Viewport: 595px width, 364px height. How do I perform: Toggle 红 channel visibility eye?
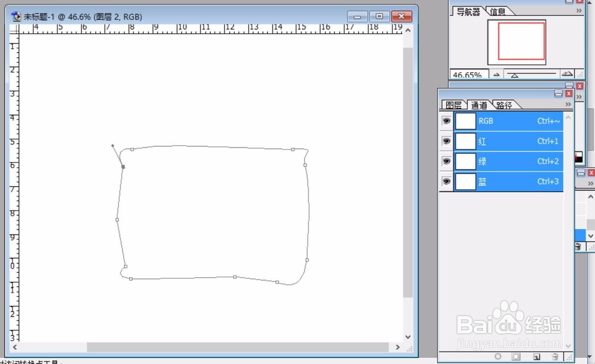[446, 141]
